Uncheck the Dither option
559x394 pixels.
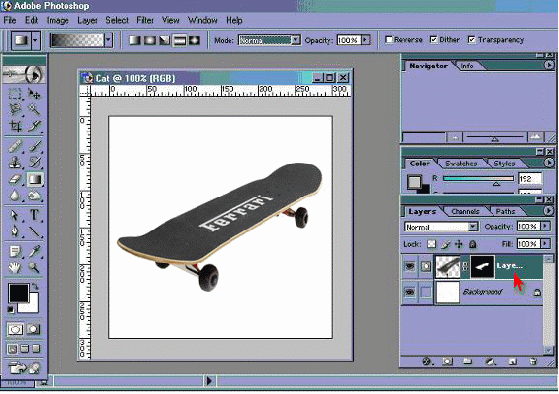434,40
